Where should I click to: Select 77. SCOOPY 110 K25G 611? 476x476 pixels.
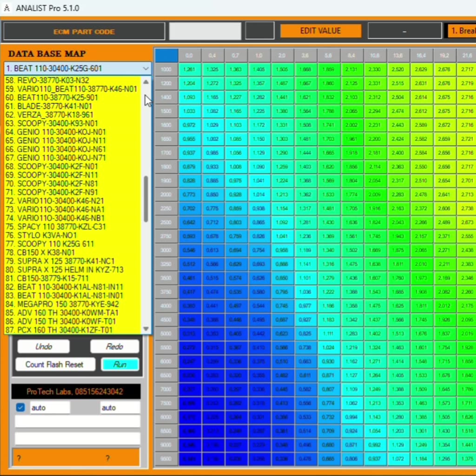[x=72, y=244]
